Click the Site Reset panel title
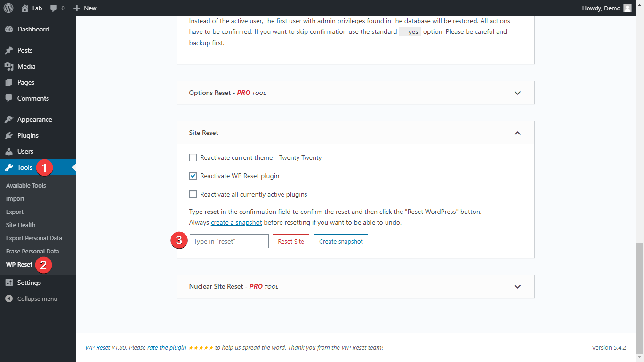This screenshot has width=644, height=362. tap(203, 133)
